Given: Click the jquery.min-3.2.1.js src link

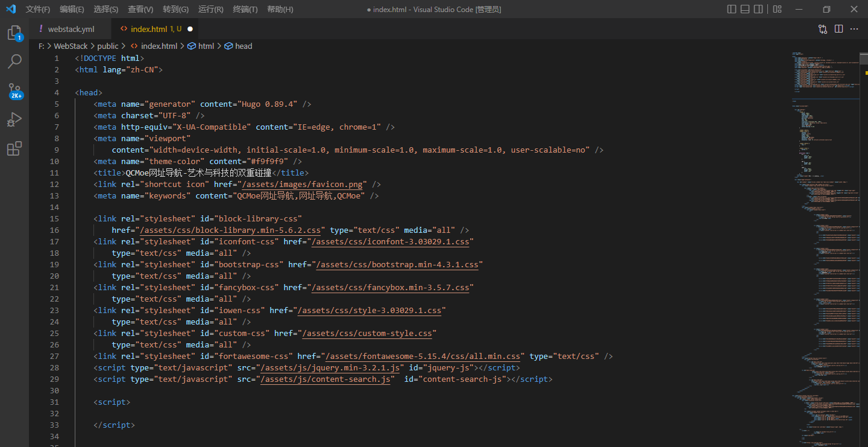Looking at the screenshot, I should pyautogui.click(x=330, y=367).
